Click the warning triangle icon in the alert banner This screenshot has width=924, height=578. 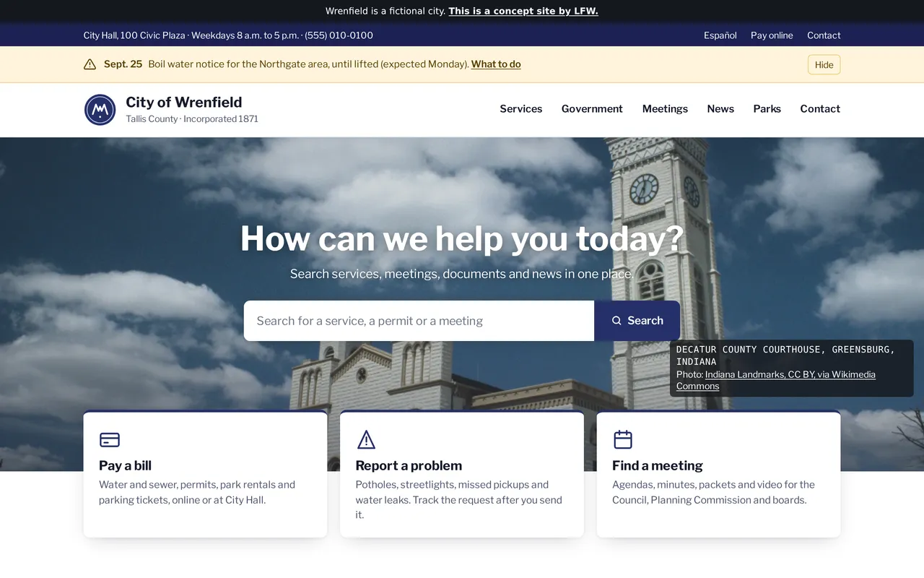click(x=90, y=64)
